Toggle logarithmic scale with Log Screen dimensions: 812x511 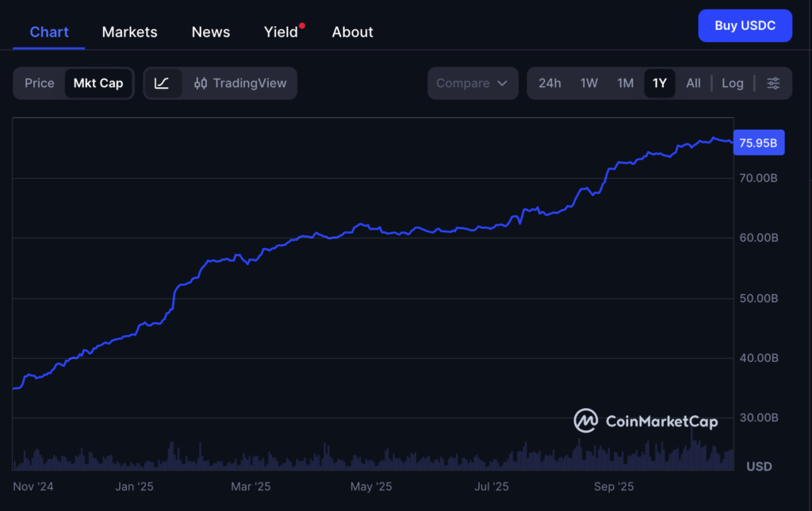[x=732, y=82]
